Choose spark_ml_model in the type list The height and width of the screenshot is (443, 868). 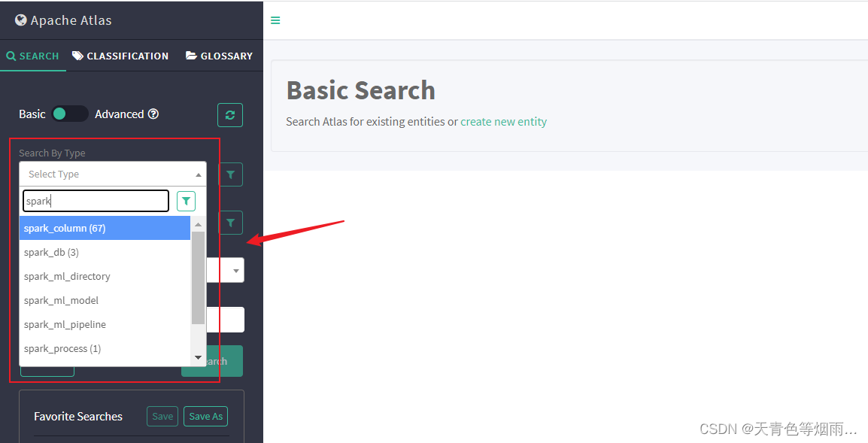pos(105,301)
